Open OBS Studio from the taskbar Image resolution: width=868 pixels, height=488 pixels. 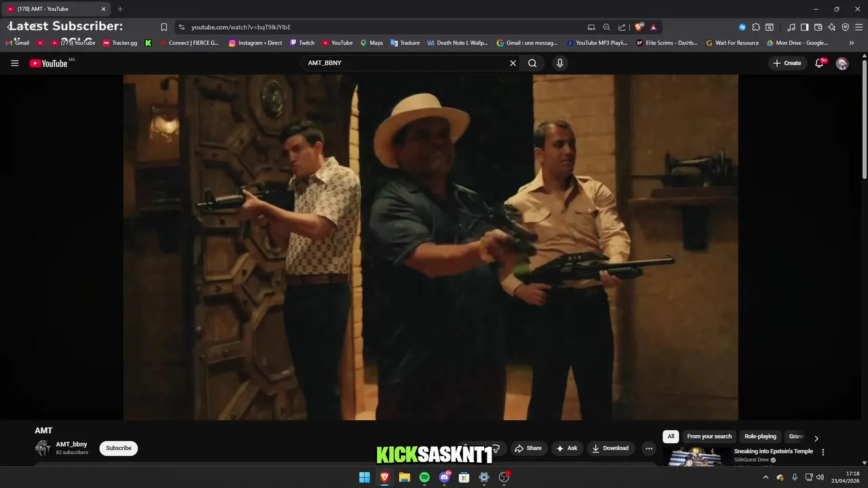pyautogui.click(x=504, y=477)
